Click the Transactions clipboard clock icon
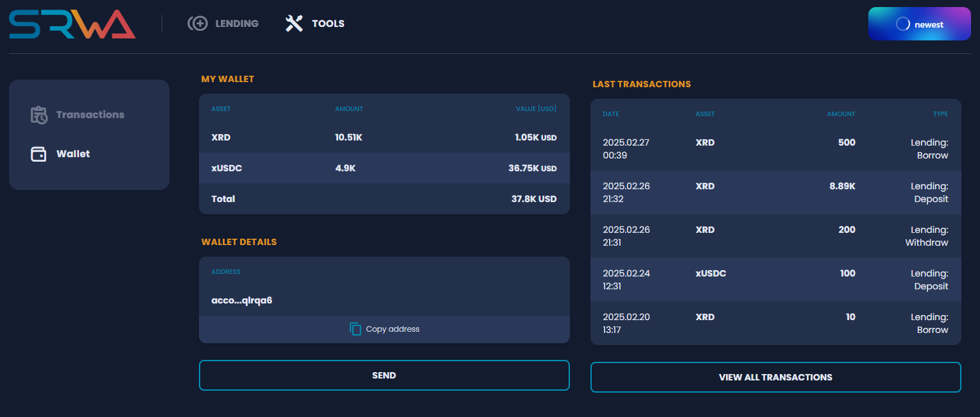The width and height of the screenshot is (980, 417). click(39, 115)
